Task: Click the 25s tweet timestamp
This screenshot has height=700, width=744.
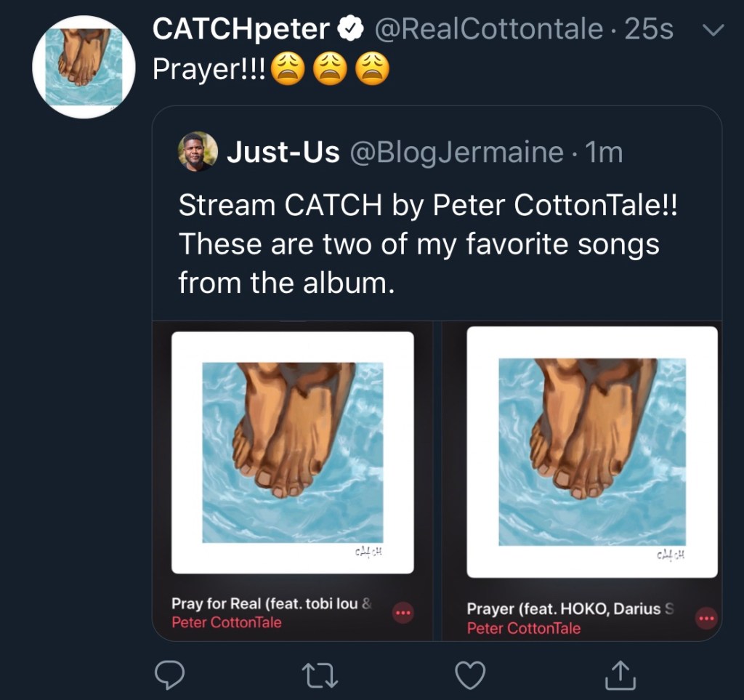Action: click(649, 30)
